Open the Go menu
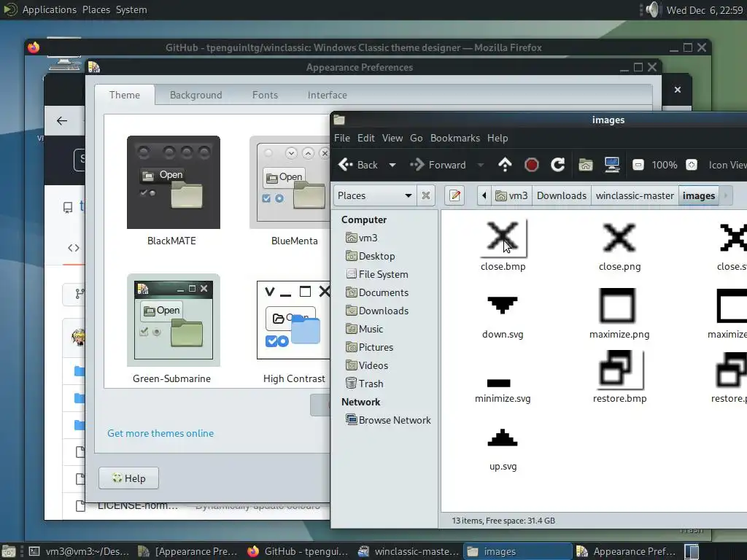 click(x=416, y=138)
